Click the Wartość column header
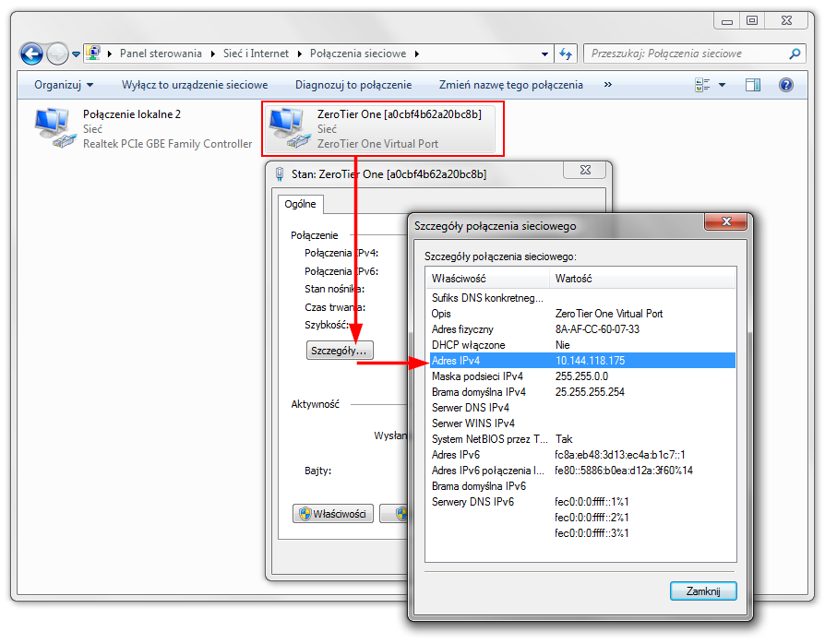The width and height of the screenshot is (825, 644). coord(642,279)
